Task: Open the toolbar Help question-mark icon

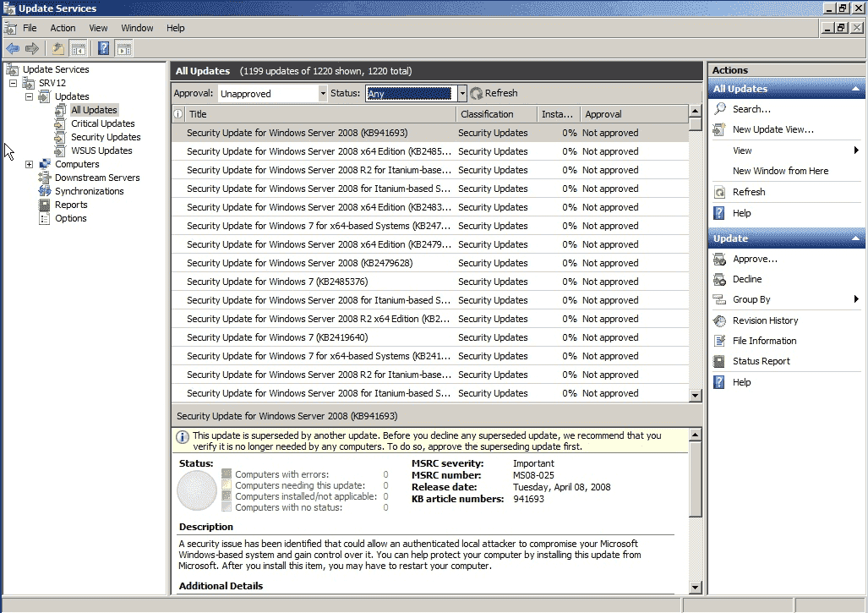Action: pyautogui.click(x=103, y=49)
